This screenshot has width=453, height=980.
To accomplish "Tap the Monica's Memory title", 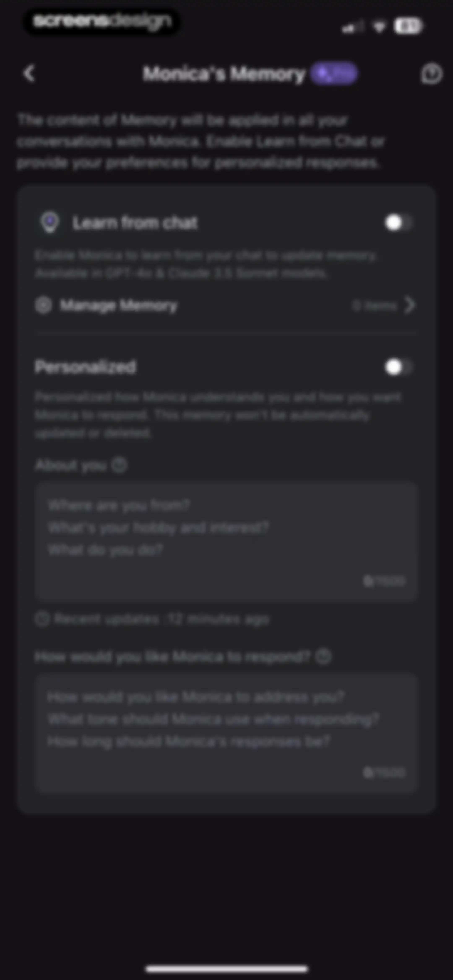I will [x=224, y=73].
